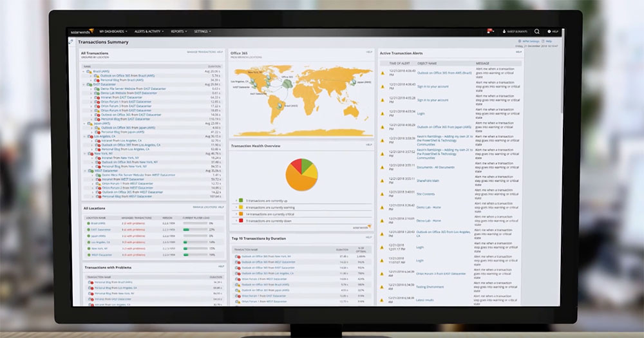Viewport: 644px width, 338px height.
Task: Click green status dot for Brazil (AWS) location
Action: [88, 223]
